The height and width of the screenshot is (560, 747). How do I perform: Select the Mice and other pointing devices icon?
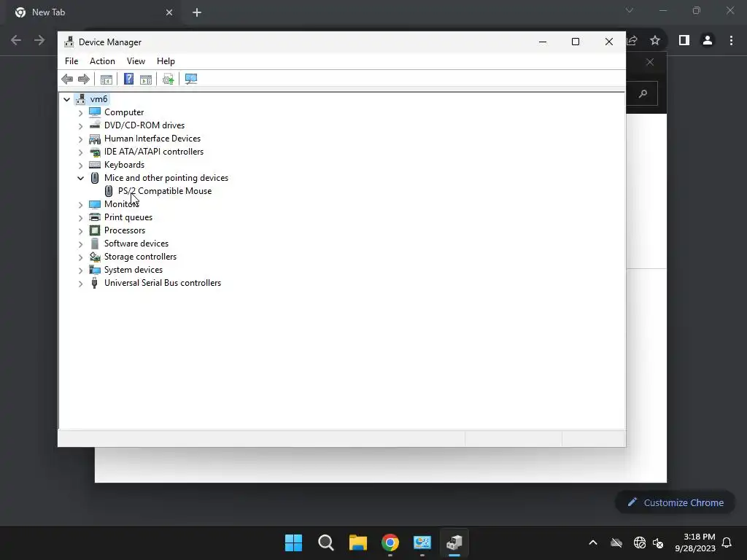pos(95,178)
